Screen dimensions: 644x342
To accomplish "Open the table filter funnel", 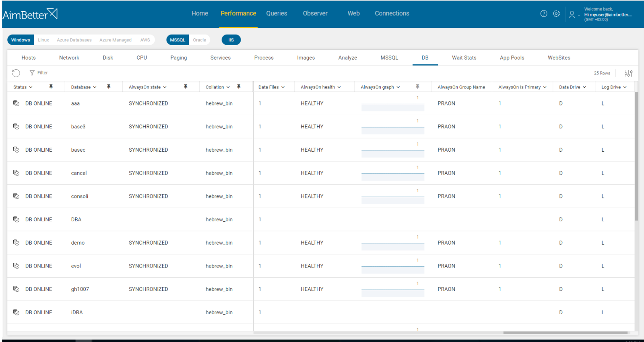I will click(x=32, y=73).
